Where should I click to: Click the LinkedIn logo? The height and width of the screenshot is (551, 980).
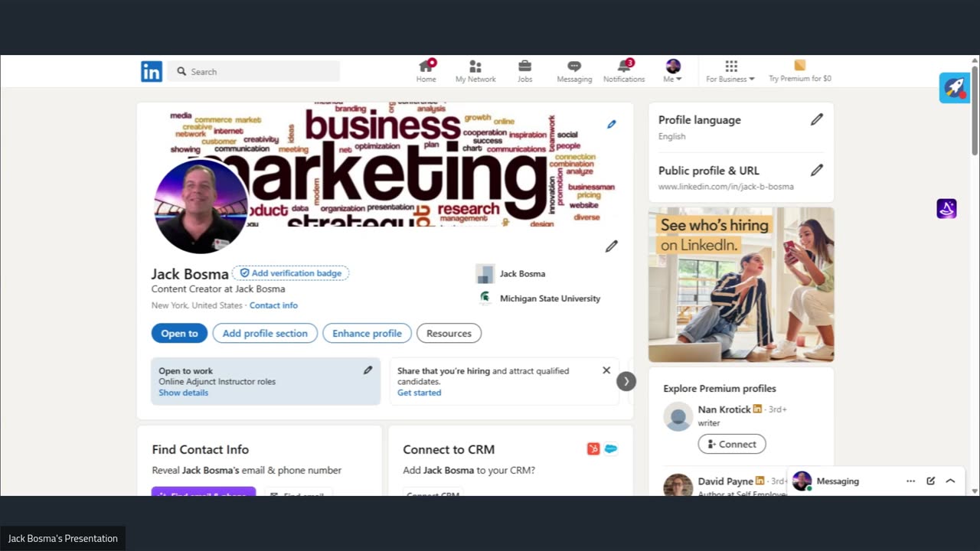coord(152,72)
